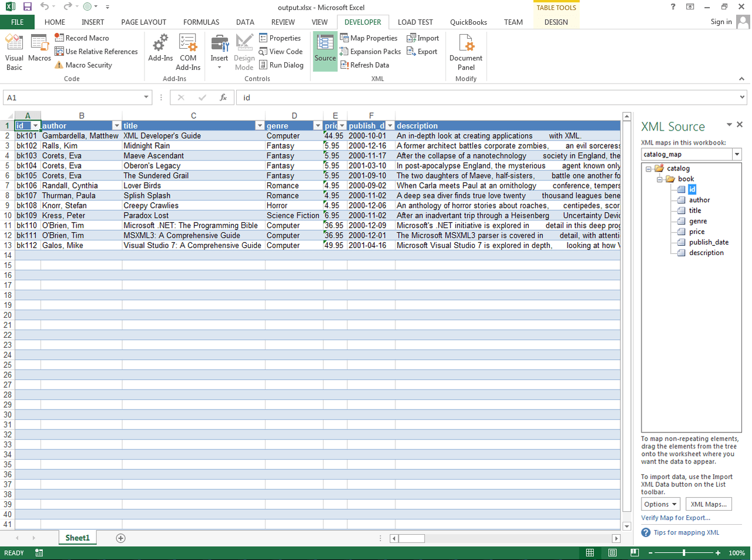752x560 pixels.
Task: Open the Add-Ins manager
Action: 160,48
